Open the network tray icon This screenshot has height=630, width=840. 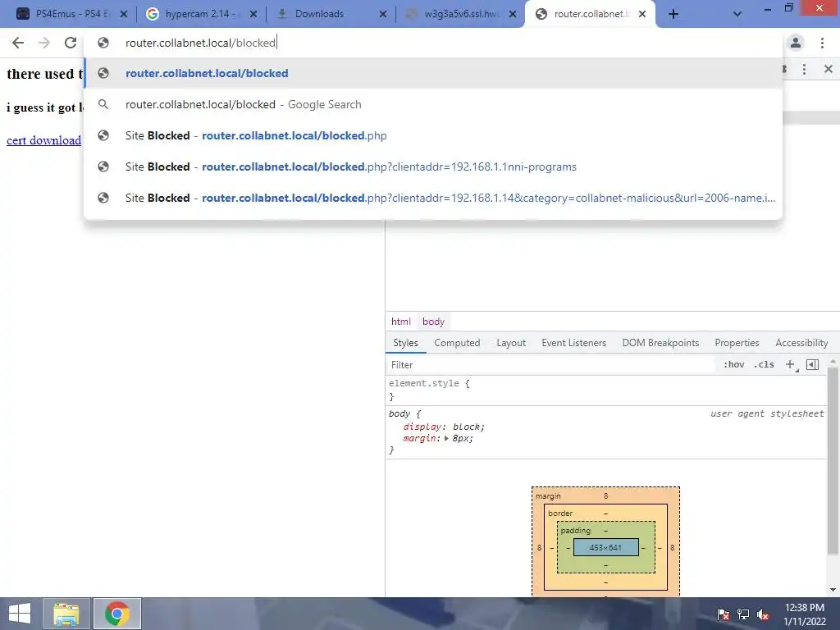pos(743,614)
